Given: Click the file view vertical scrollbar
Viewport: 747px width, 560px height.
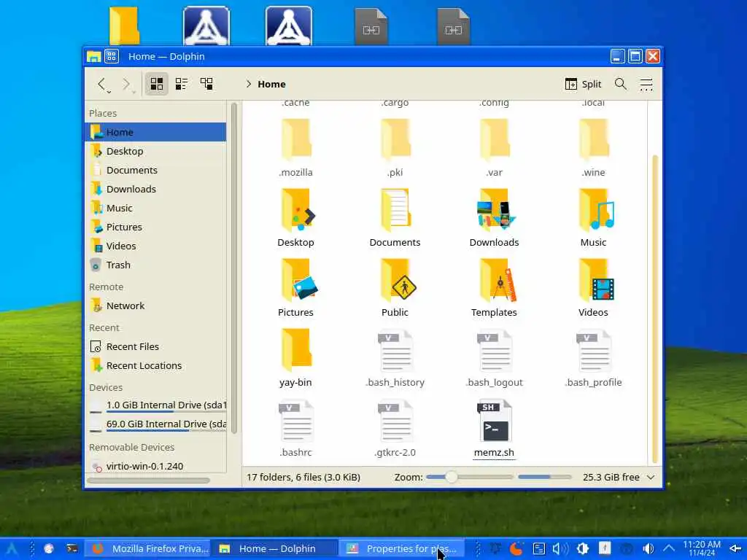Looking at the screenshot, I should pos(654,308).
